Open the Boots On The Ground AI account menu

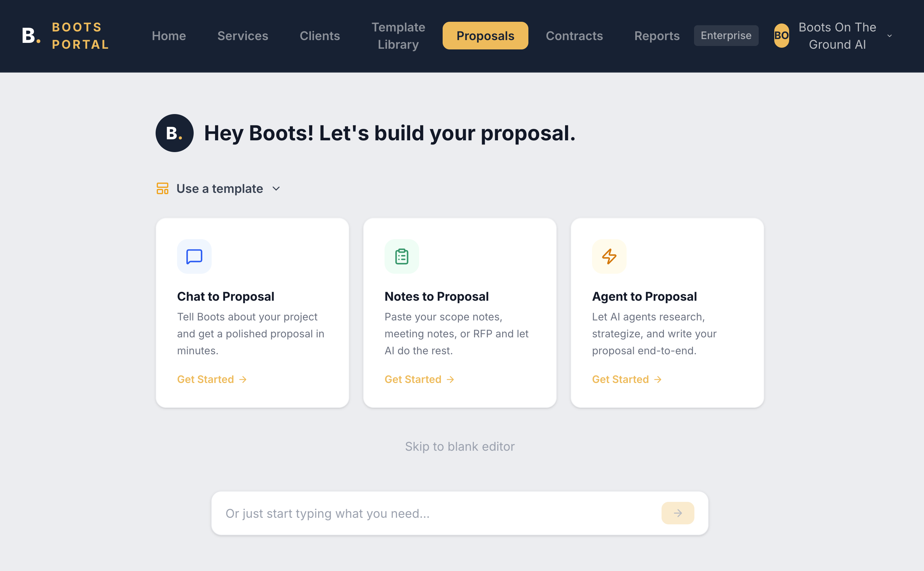[837, 36]
